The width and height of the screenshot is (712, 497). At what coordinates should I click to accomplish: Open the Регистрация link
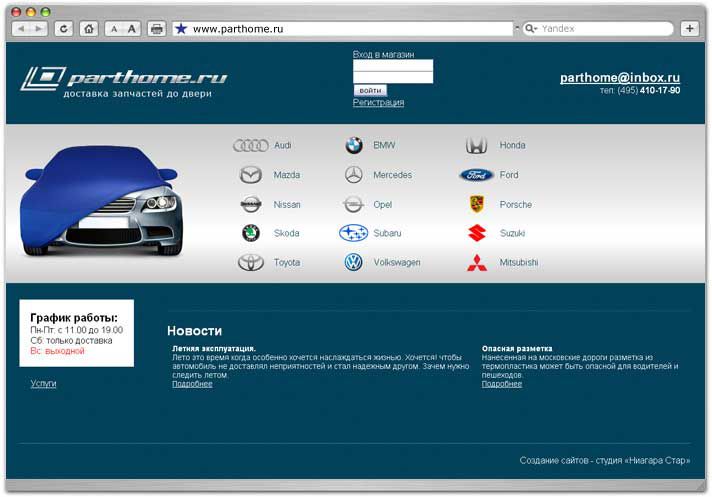378,103
